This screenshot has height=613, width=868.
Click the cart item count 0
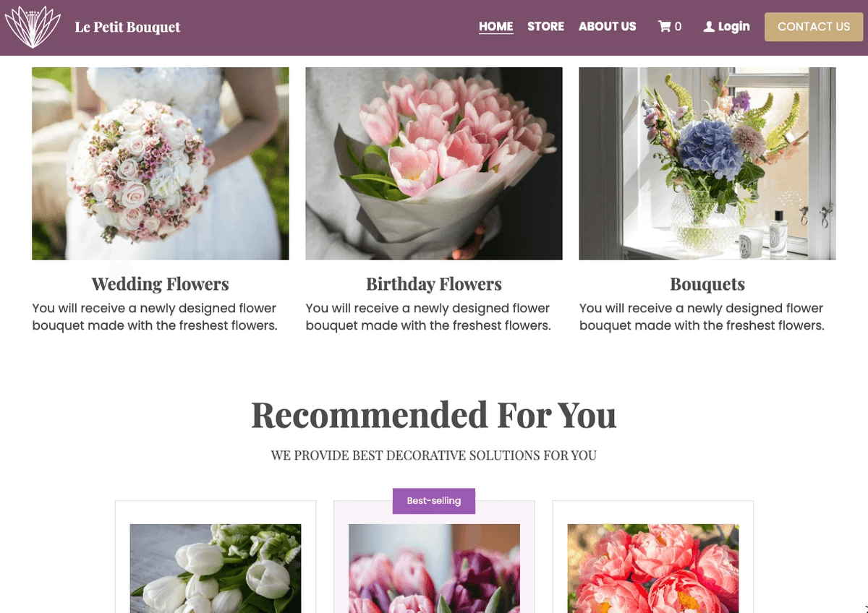678,27
